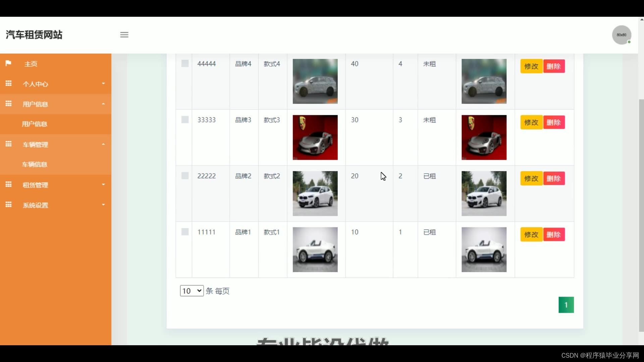The image size is (644, 362).
Task: Click grid icon next to 租赁管理
Action: pyautogui.click(x=8, y=184)
